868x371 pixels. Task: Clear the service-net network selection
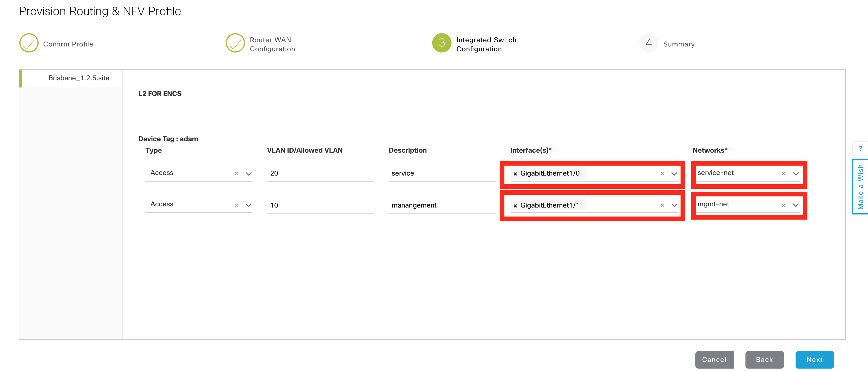pyautogui.click(x=783, y=173)
